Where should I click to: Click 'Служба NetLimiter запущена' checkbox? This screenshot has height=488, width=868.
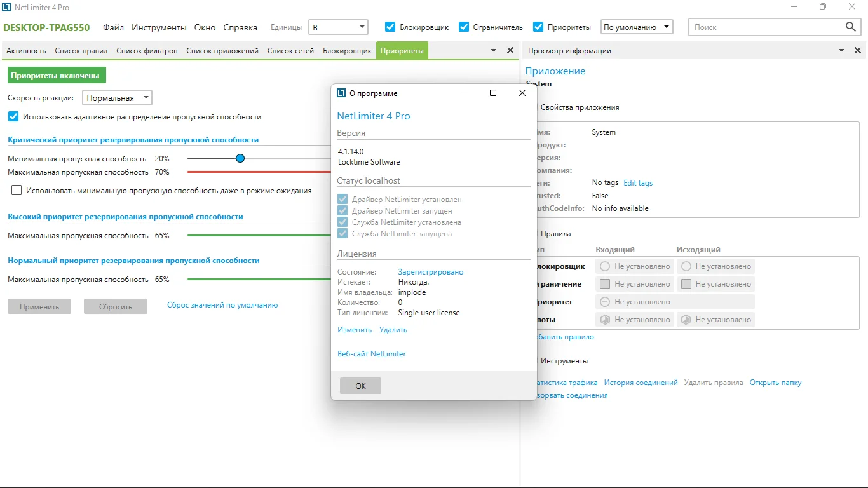click(342, 233)
